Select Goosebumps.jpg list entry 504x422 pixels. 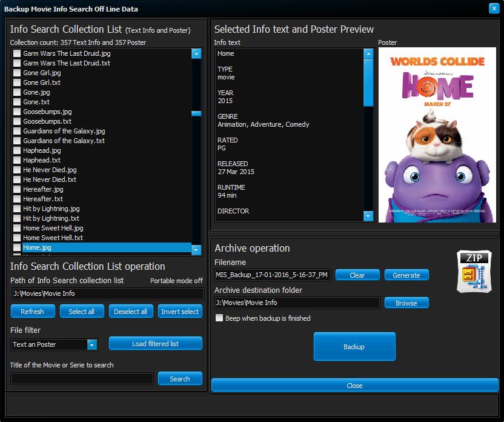(48, 112)
